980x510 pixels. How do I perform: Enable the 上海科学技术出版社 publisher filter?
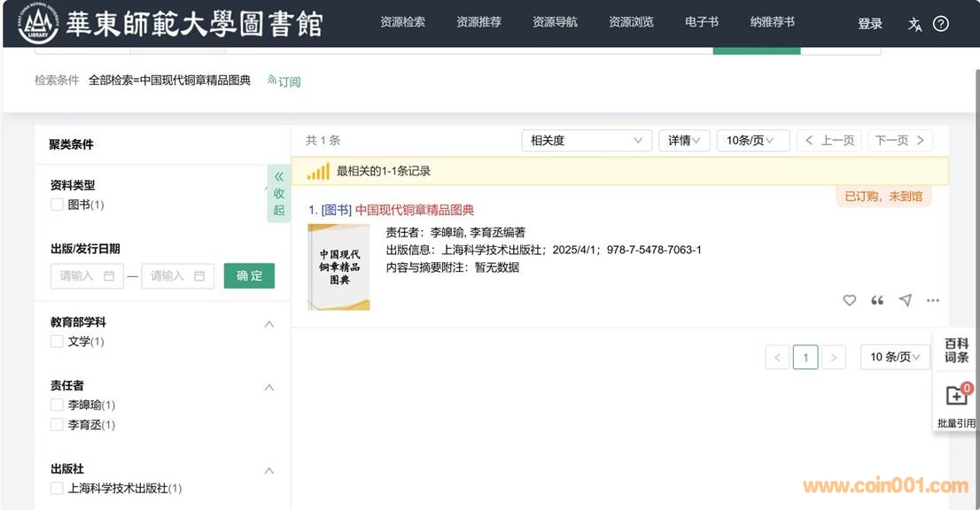[x=57, y=489]
